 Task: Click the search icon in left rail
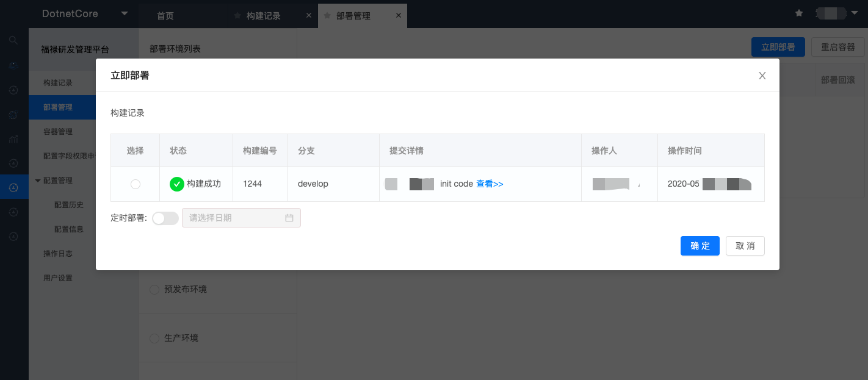tap(13, 40)
